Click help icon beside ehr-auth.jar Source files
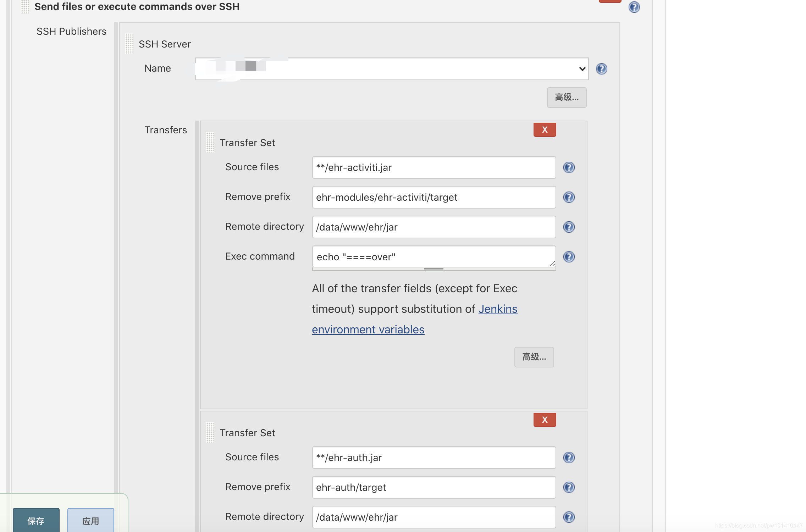 click(x=569, y=458)
